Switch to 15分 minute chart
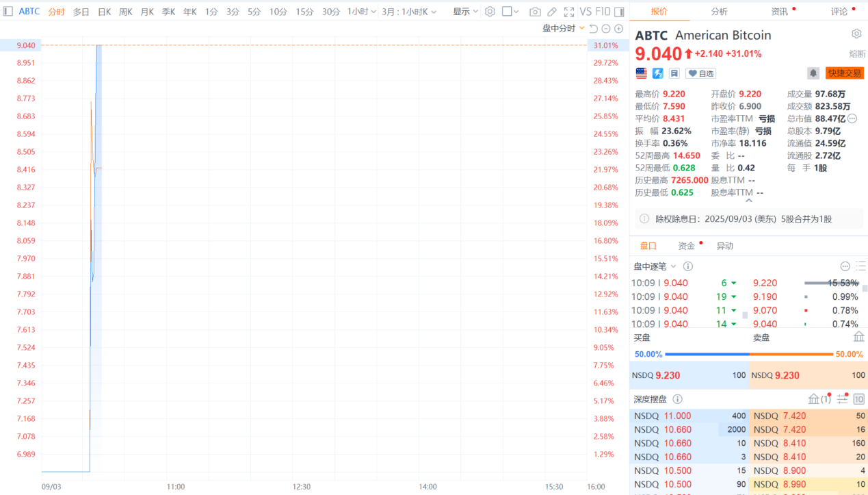The width and height of the screenshot is (868, 495). (304, 12)
